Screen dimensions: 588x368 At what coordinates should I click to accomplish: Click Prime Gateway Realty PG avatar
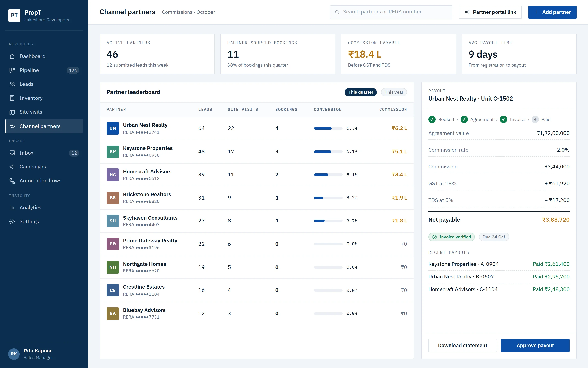pyautogui.click(x=112, y=244)
